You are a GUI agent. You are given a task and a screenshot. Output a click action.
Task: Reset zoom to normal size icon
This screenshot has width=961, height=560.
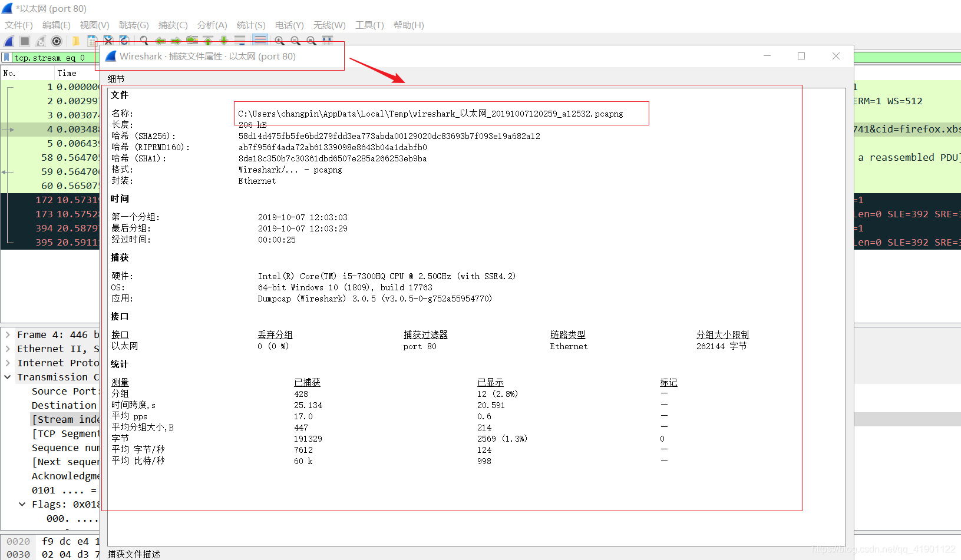tap(311, 41)
